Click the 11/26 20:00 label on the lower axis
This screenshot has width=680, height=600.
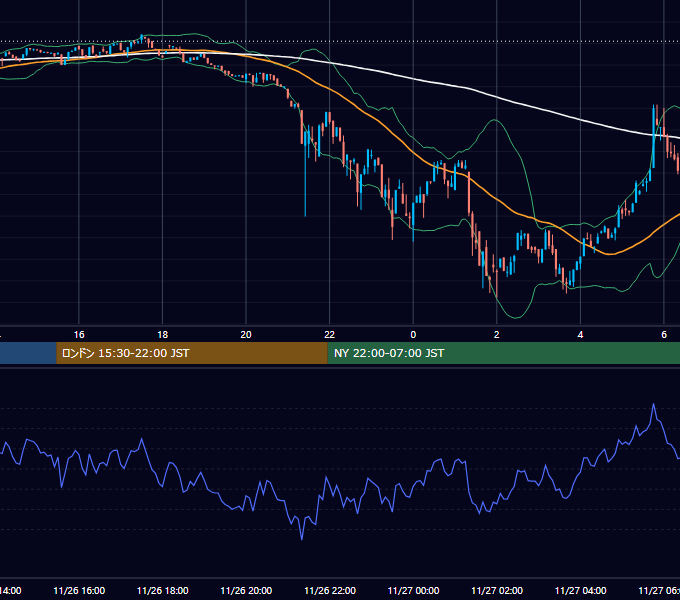(x=246, y=590)
